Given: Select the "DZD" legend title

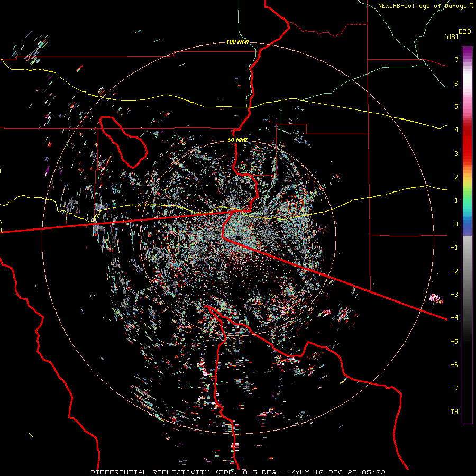Looking at the screenshot, I should point(464,32).
